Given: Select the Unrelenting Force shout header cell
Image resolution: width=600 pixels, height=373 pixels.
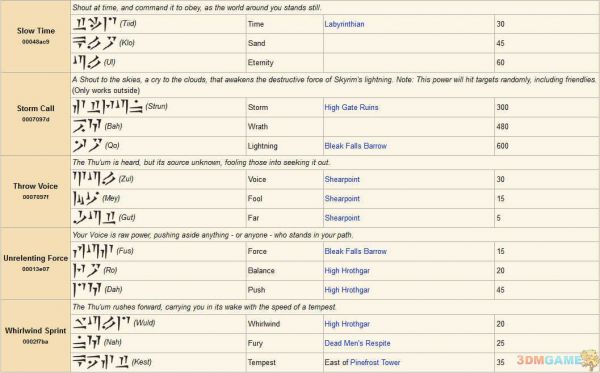Looking at the screenshot, I should 36,264.
